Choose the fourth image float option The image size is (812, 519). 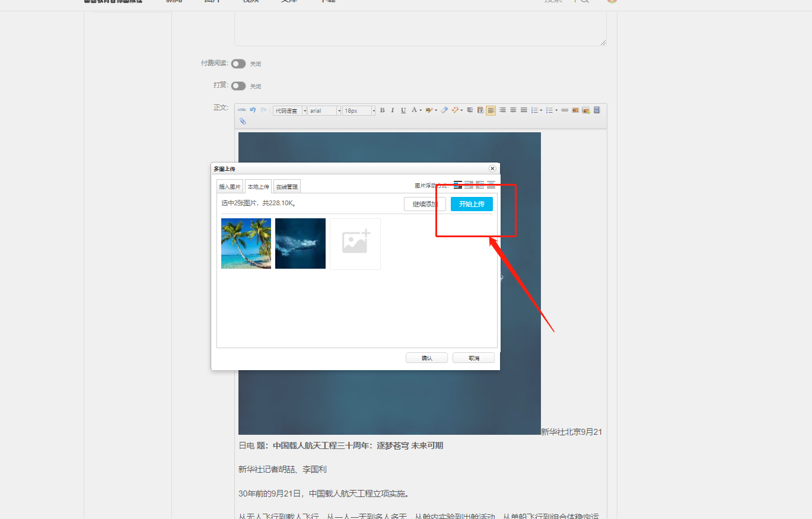point(491,185)
